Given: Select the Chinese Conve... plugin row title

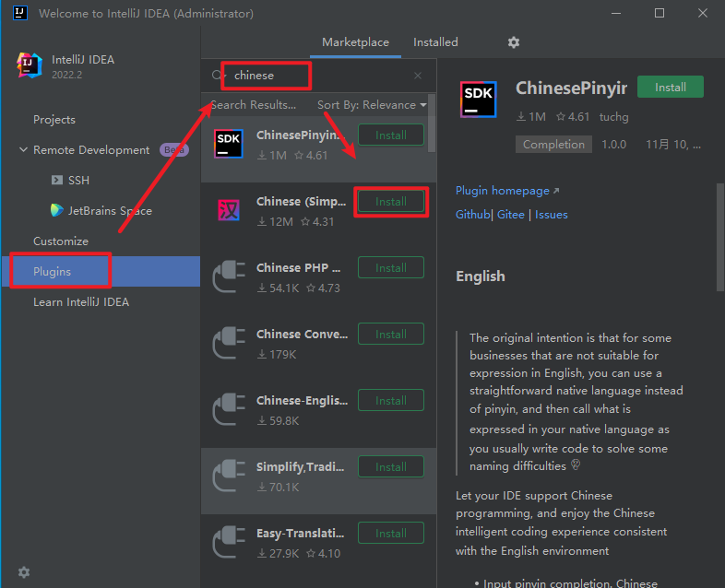Looking at the screenshot, I should (302, 335).
